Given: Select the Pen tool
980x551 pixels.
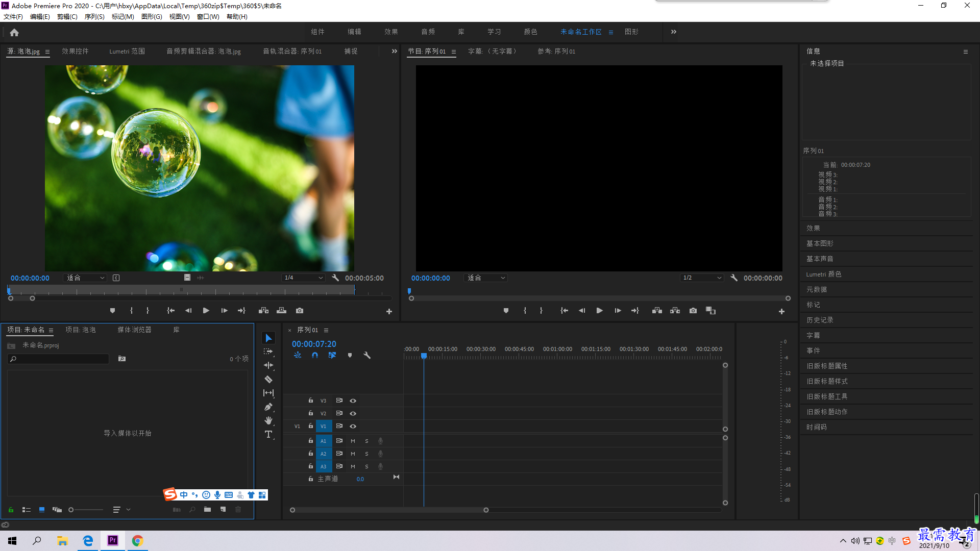Looking at the screenshot, I should tap(268, 407).
